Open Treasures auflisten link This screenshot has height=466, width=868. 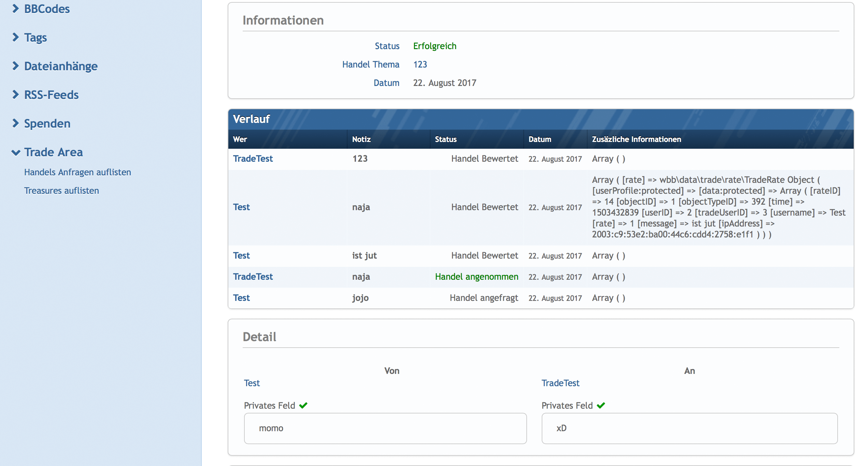[x=61, y=191]
